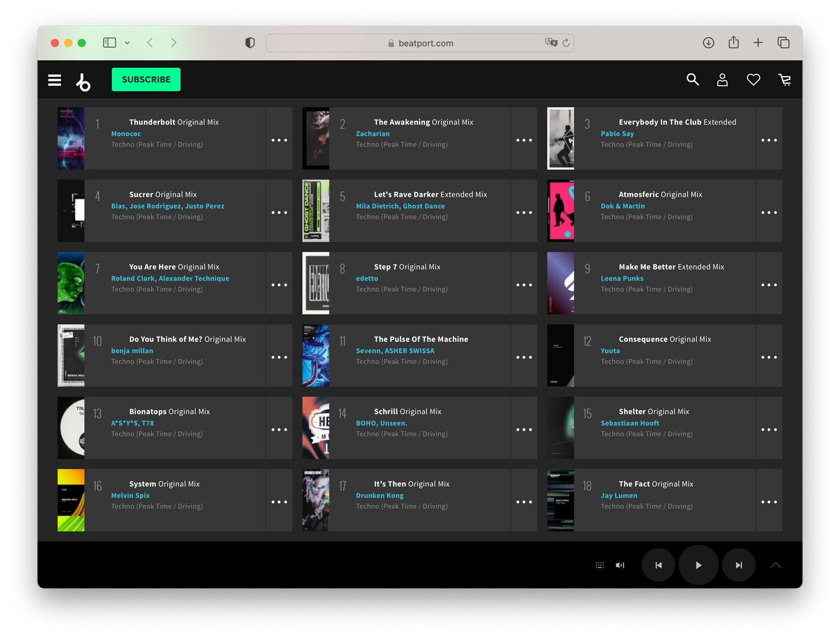Open artist Pablo Say

[617, 134]
